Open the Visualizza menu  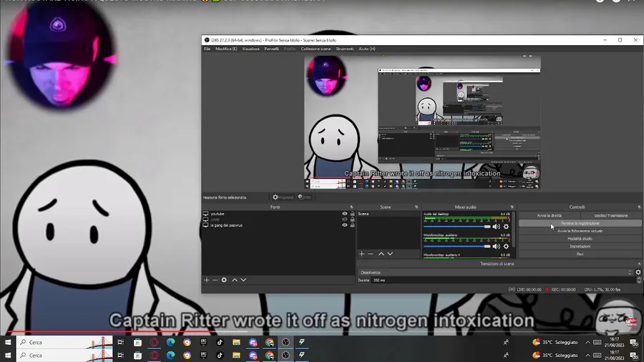(250, 49)
